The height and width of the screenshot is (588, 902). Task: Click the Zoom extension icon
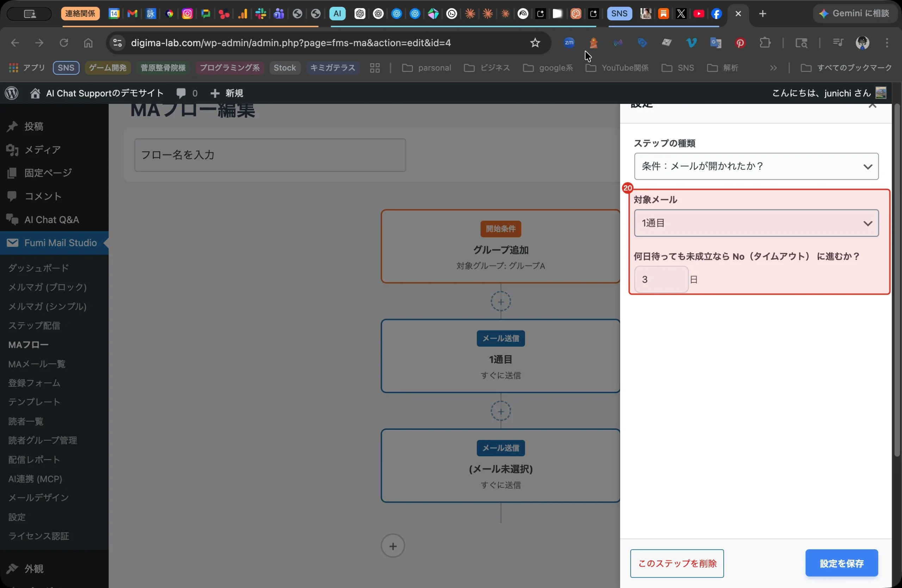(x=569, y=43)
